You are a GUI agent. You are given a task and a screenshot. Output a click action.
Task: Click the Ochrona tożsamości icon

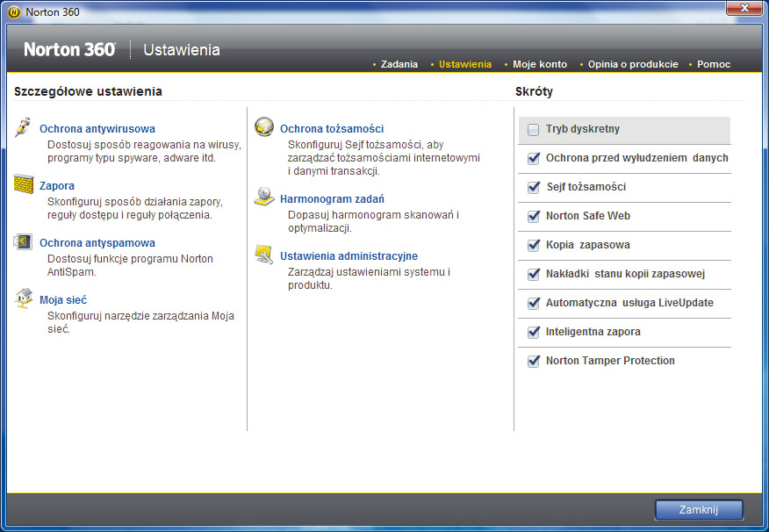coord(264,127)
